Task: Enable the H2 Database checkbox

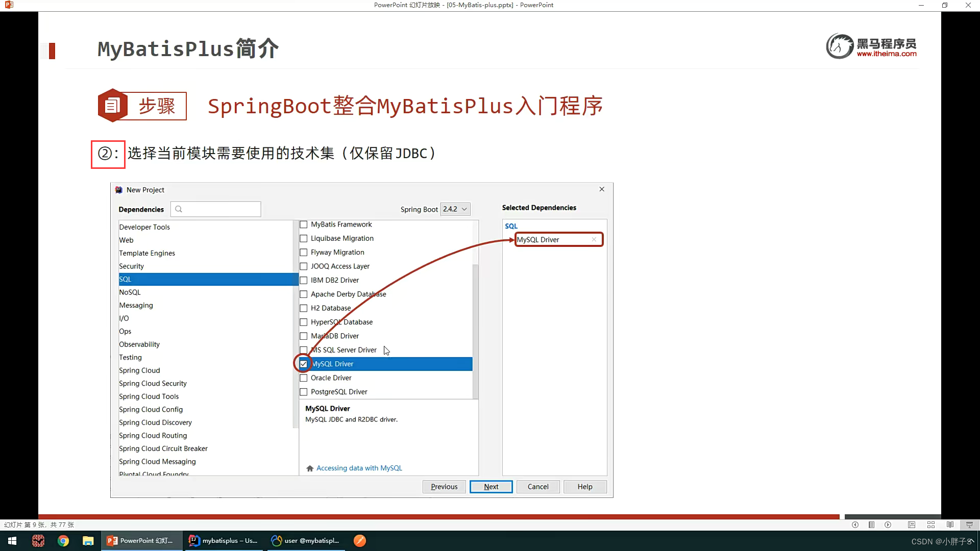Action: (304, 308)
